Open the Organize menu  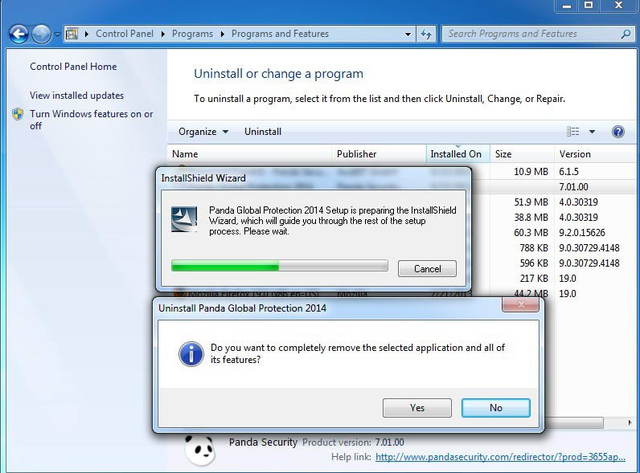click(203, 132)
